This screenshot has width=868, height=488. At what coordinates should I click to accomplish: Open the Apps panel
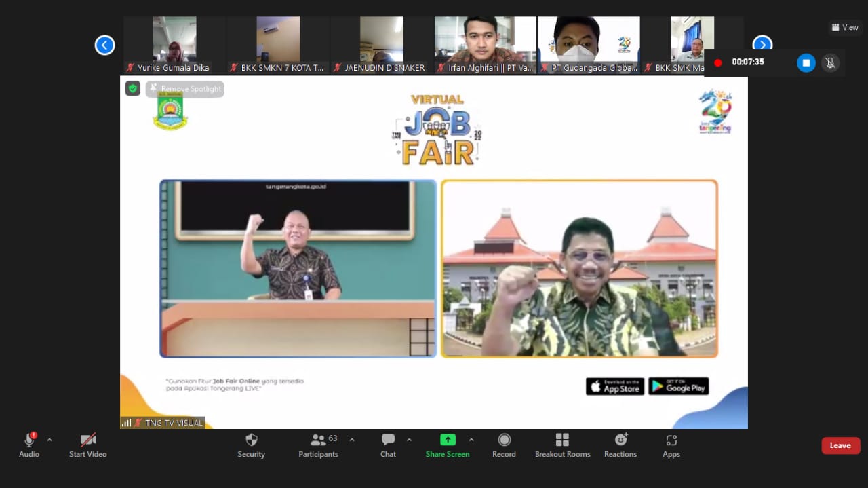(x=671, y=445)
